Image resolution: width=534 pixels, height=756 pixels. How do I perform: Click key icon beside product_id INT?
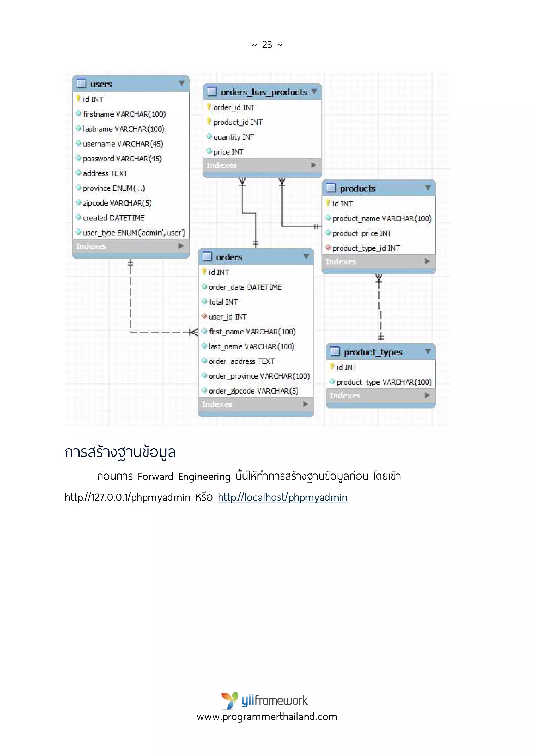209,122
